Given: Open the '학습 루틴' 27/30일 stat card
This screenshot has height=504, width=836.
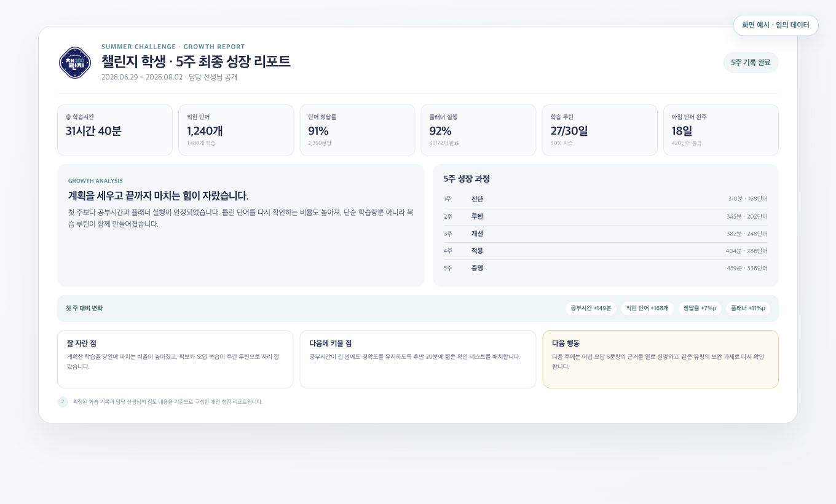Looking at the screenshot, I should point(599,130).
